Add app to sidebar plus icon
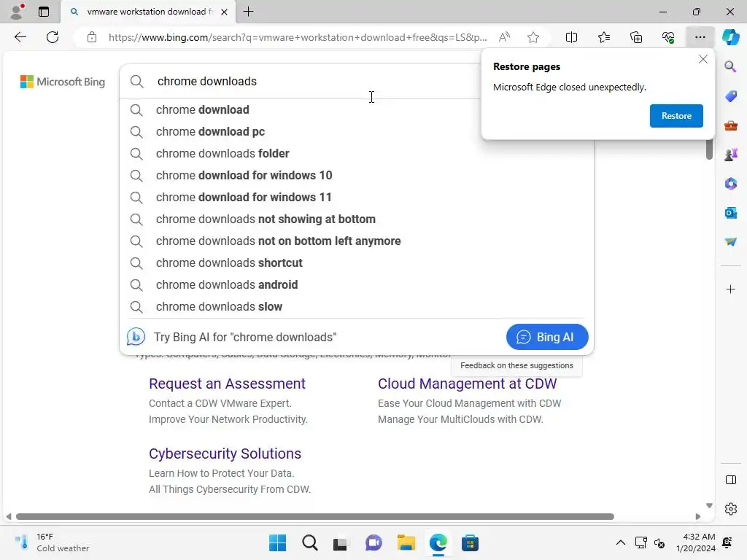 coord(730,289)
